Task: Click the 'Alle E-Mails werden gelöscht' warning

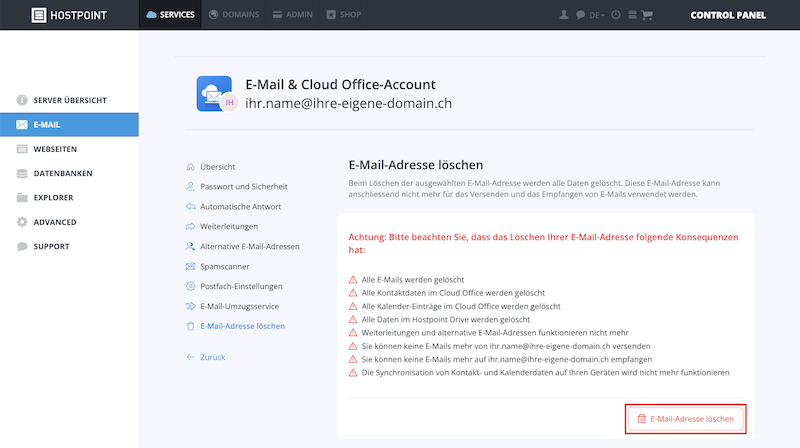Action: (x=413, y=280)
